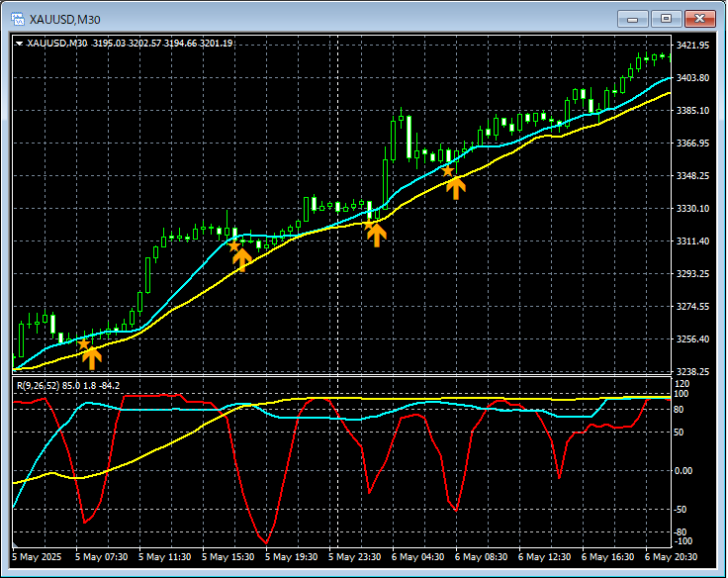The image size is (728, 578).
Task: Click the 6 May 12:30 time label
Action: (544, 556)
